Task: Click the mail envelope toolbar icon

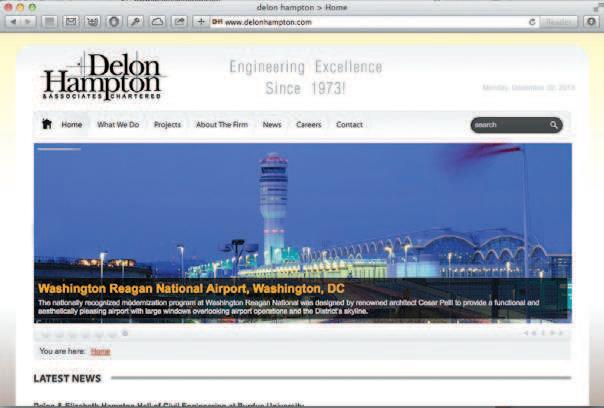Action: [71, 22]
